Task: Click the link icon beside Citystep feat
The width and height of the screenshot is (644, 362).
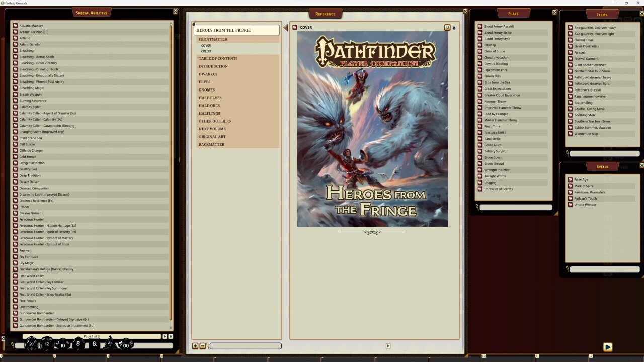Action: pos(480,45)
